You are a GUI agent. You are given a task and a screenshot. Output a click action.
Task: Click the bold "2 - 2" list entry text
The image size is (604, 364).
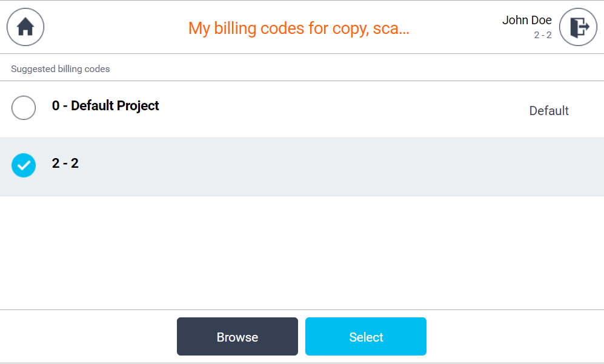coord(65,164)
